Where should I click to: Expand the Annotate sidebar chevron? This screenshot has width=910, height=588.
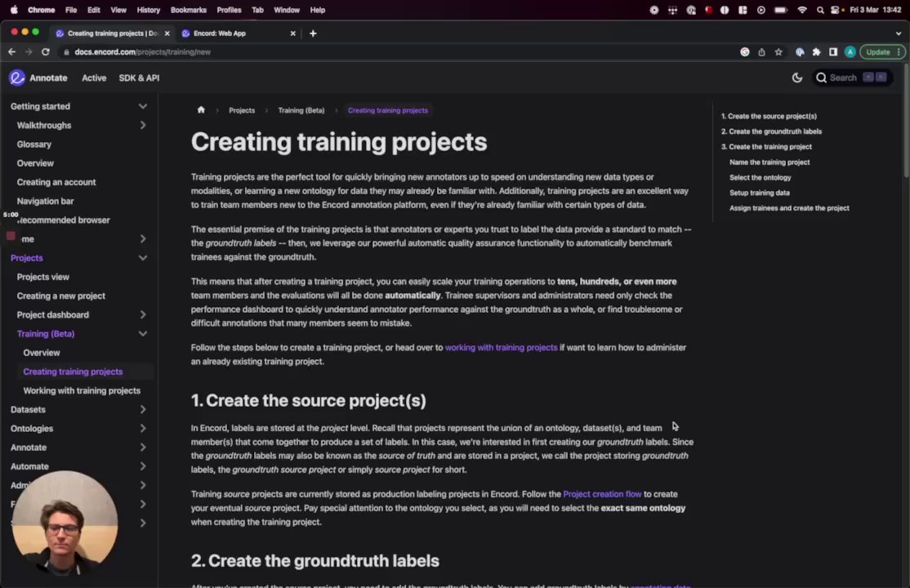[x=143, y=448]
